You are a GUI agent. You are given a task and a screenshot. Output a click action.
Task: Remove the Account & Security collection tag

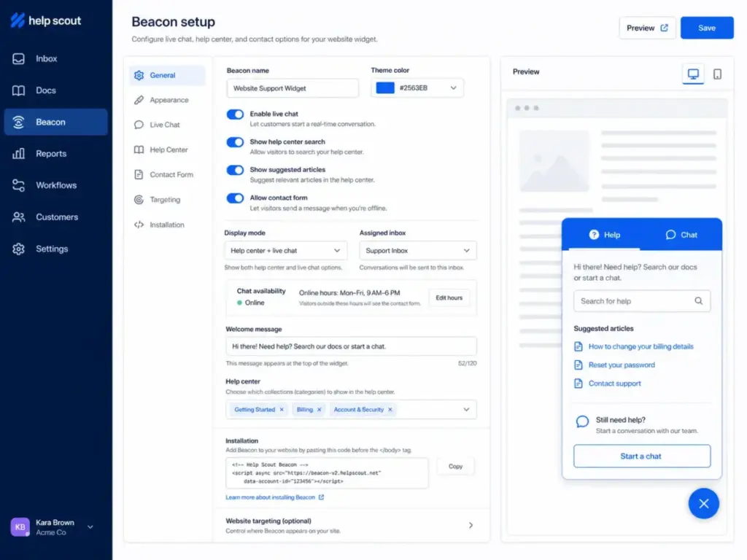390,410
